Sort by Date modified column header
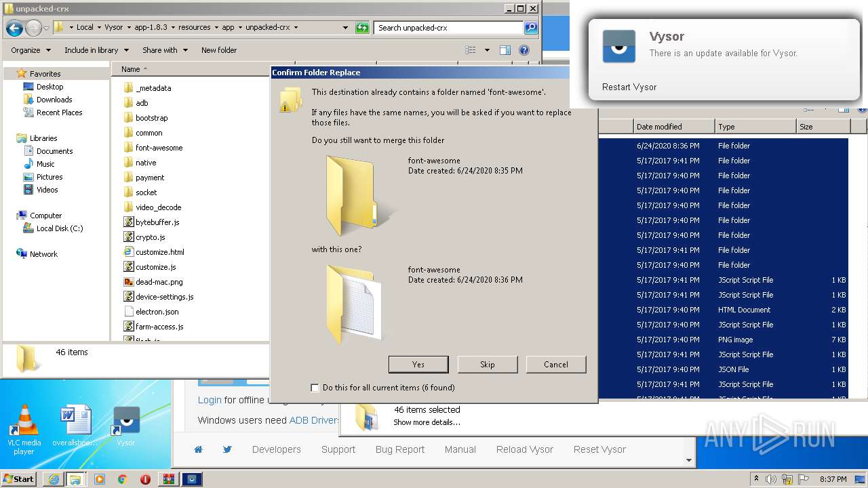868x488 pixels. [x=674, y=127]
